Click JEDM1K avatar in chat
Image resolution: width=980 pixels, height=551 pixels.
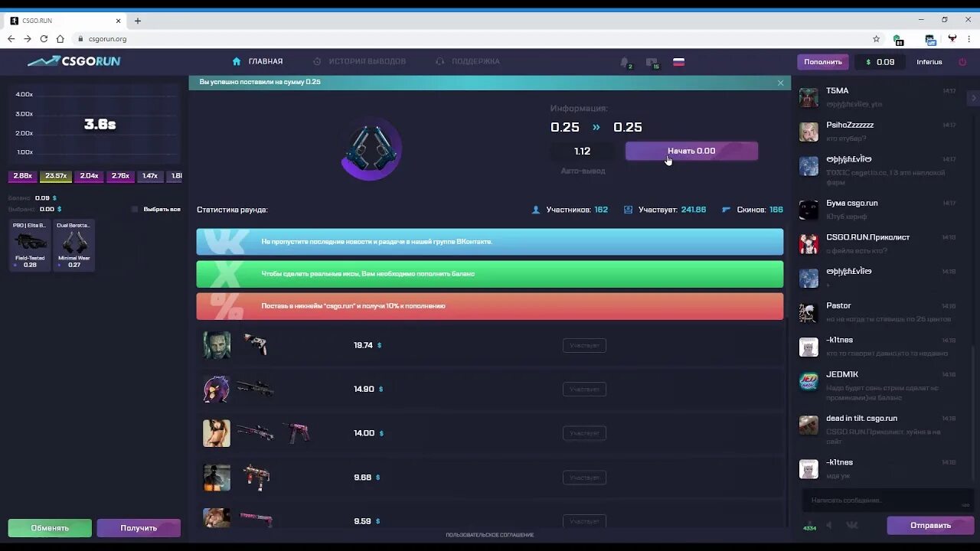click(x=808, y=381)
